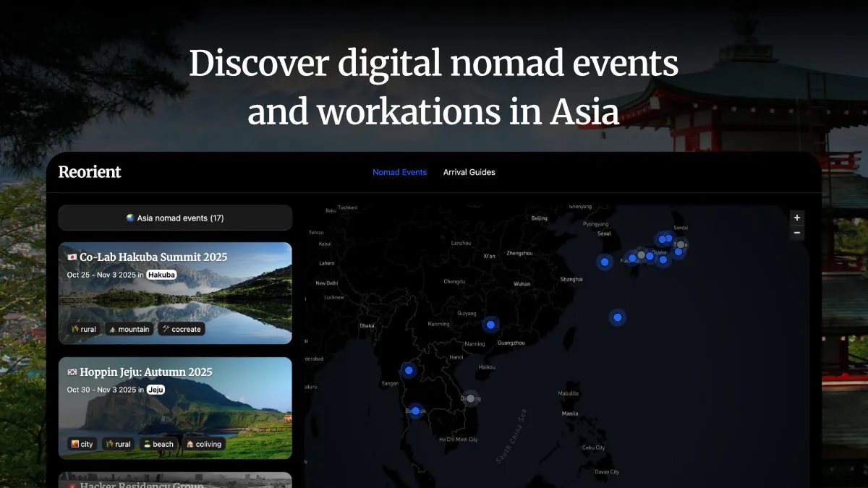868x488 pixels.
Task: Click the New Delhi label on the map
Action: pyautogui.click(x=327, y=283)
